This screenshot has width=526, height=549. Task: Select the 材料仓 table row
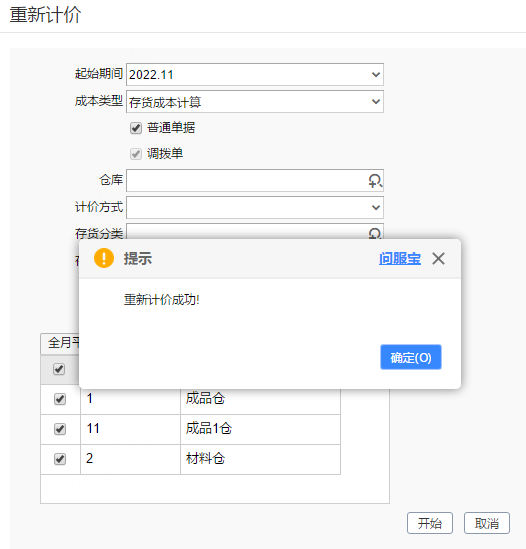[191, 459]
